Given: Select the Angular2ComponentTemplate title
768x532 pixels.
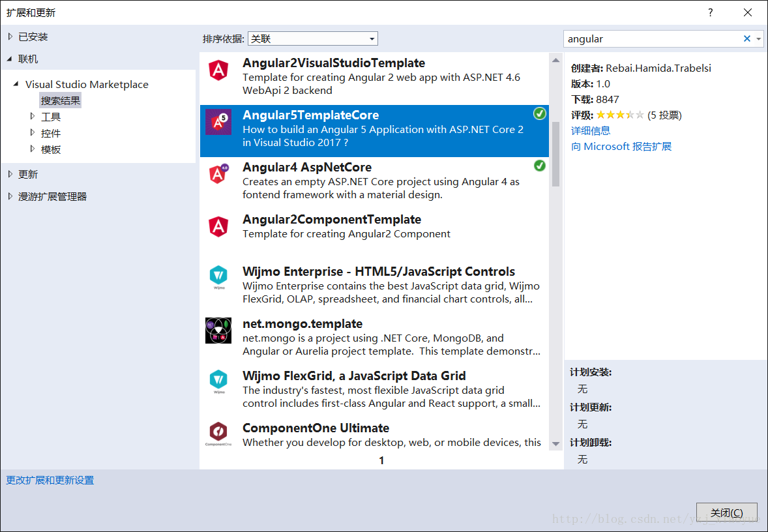Looking at the screenshot, I should coord(332,220).
